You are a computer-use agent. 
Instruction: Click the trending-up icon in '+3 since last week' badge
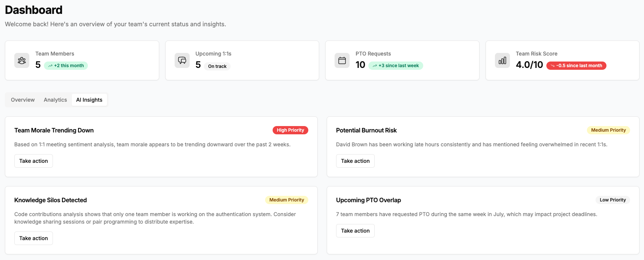click(x=375, y=66)
